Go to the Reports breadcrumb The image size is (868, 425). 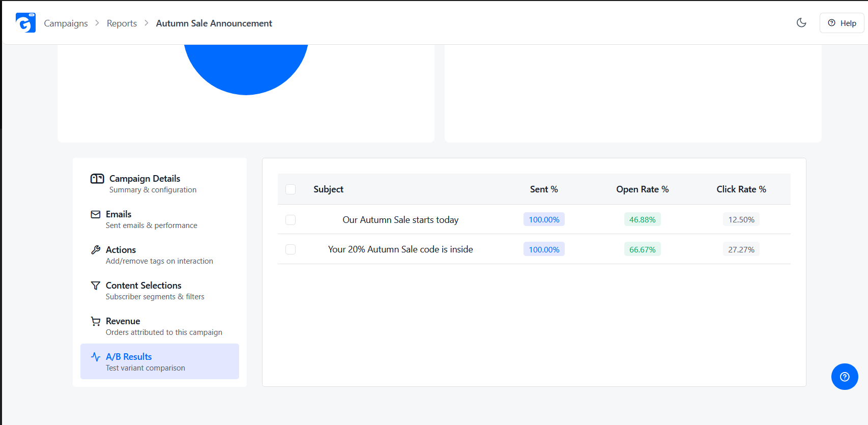[x=122, y=23]
